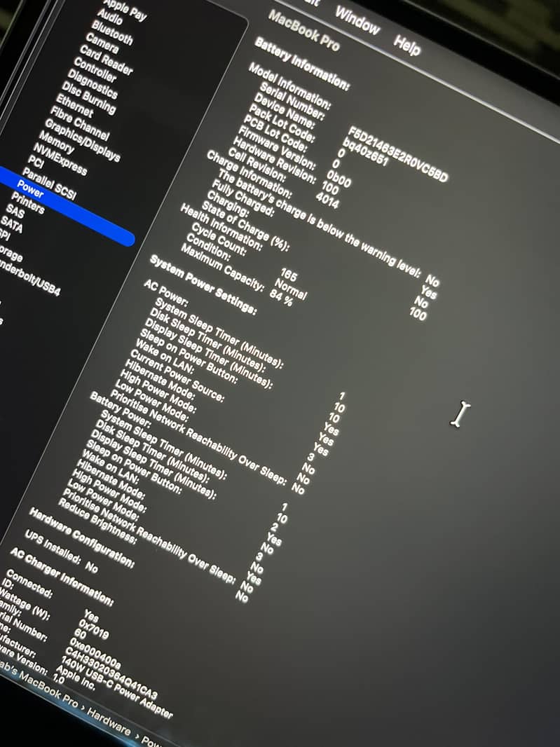Select Disc Burning in the sidebar
560x747 pixels.
tap(88, 97)
